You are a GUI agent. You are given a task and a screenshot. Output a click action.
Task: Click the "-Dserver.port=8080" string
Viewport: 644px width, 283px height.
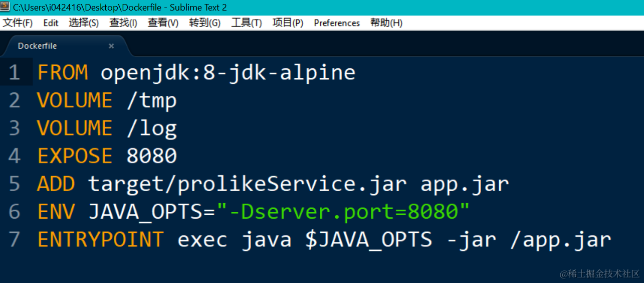[343, 212]
